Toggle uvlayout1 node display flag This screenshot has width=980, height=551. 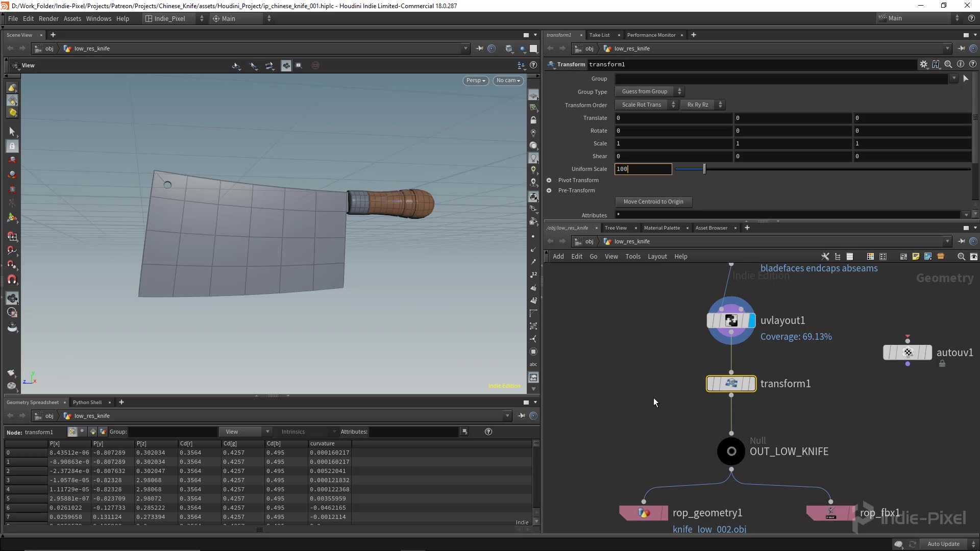(x=751, y=321)
